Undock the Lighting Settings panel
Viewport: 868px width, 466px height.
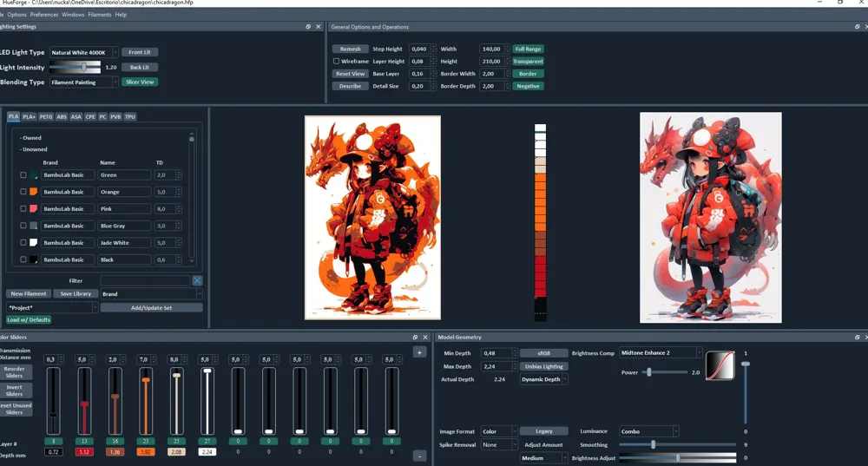click(x=308, y=27)
